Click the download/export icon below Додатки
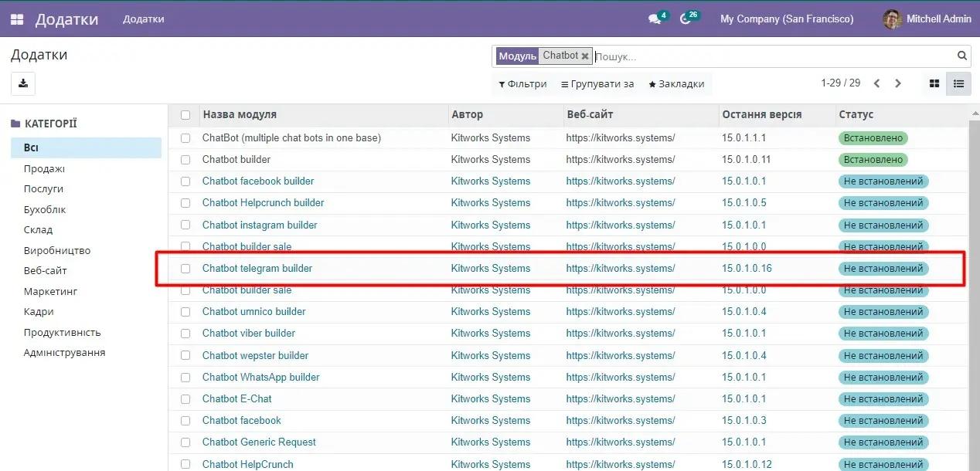The width and height of the screenshot is (980, 471). [x=22, y=83]
